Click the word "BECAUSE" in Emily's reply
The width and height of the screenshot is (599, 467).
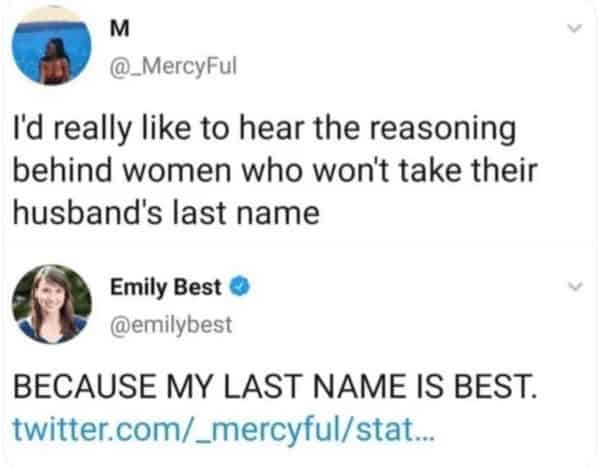point(85,386)
